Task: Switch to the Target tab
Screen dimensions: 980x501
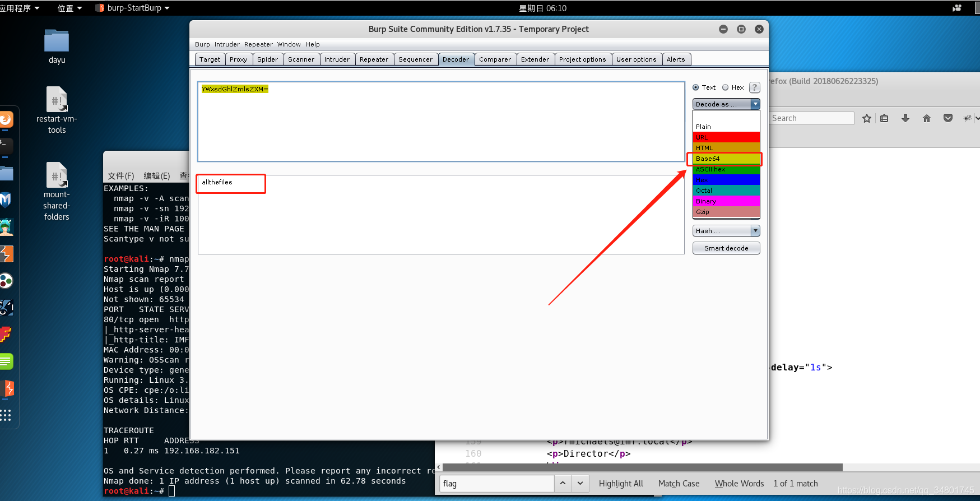Action: pyautogui.click(x=210, y=59)
